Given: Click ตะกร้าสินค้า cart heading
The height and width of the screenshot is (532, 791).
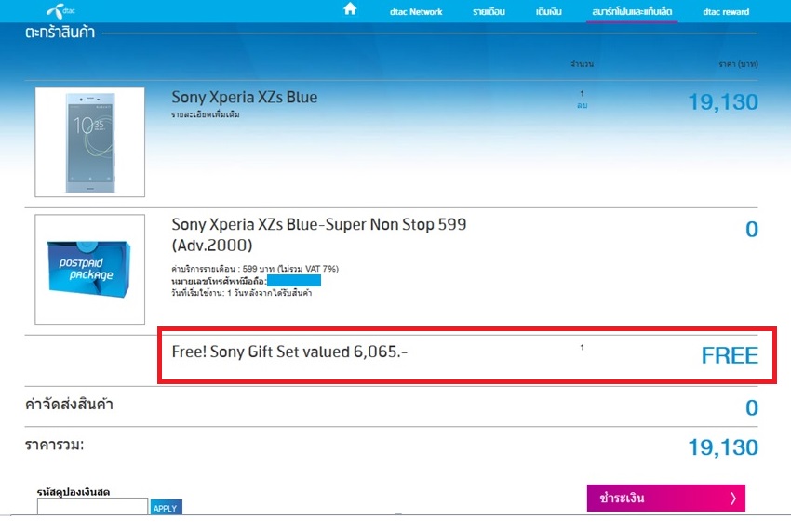Looking at the screenshot, I should 60,33.
